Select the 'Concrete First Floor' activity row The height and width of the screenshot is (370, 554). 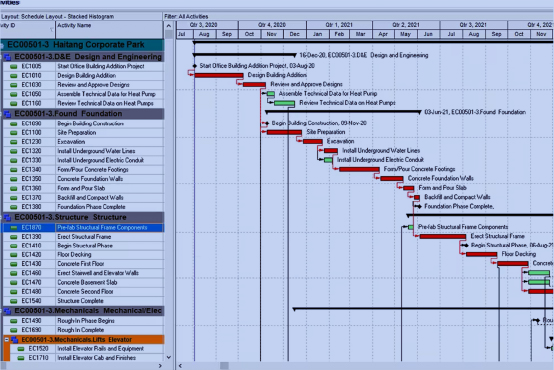[x=83, y=264]
